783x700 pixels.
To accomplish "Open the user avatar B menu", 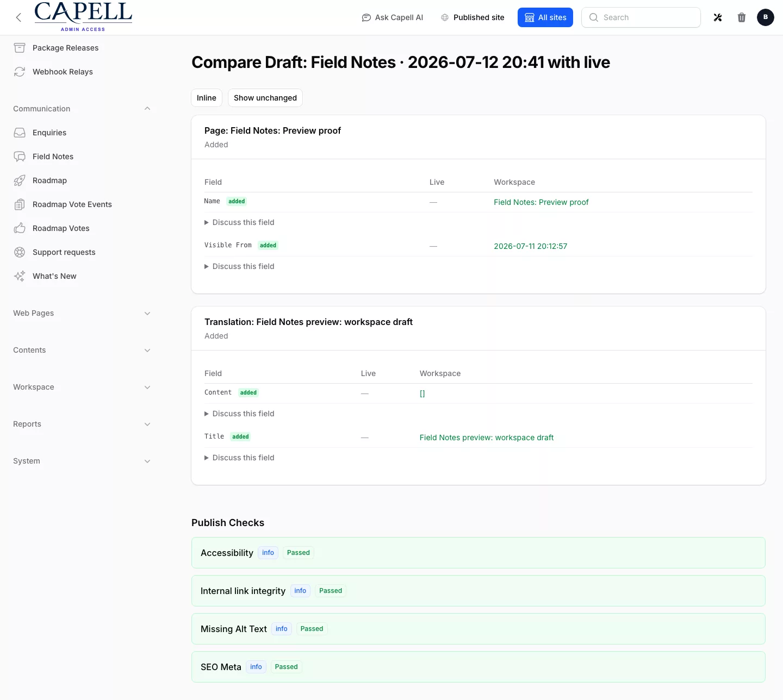I will coord(766,17).
